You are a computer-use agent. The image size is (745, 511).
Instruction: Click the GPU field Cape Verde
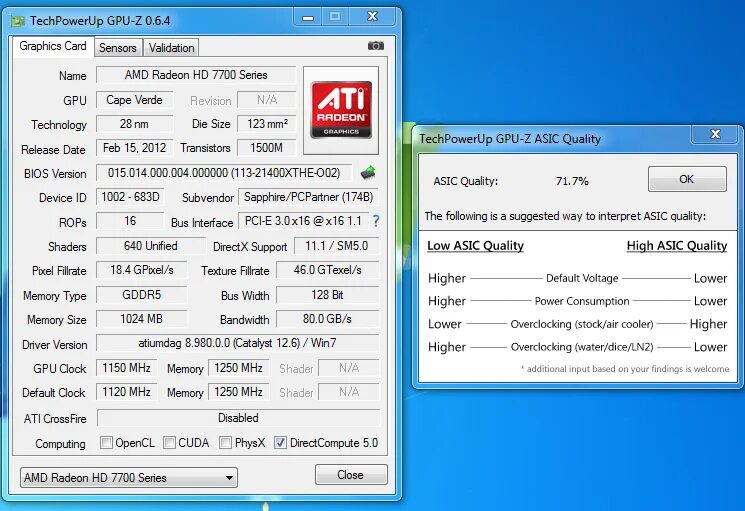click(134, 100)
